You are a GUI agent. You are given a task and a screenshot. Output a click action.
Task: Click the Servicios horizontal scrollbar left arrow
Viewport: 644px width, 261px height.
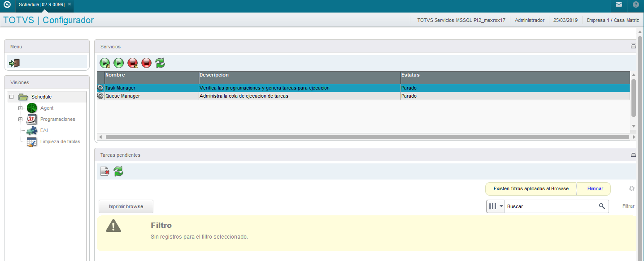tap(100, 137)
